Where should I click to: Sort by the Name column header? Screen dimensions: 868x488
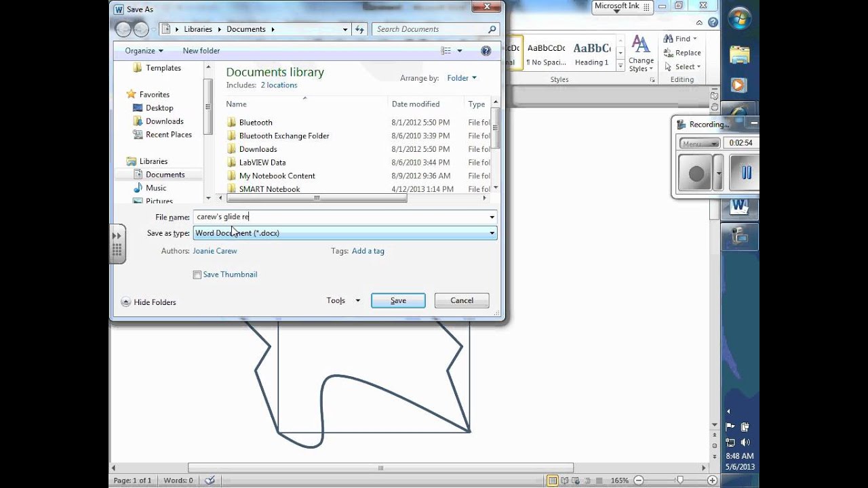[x=236, y=104]
